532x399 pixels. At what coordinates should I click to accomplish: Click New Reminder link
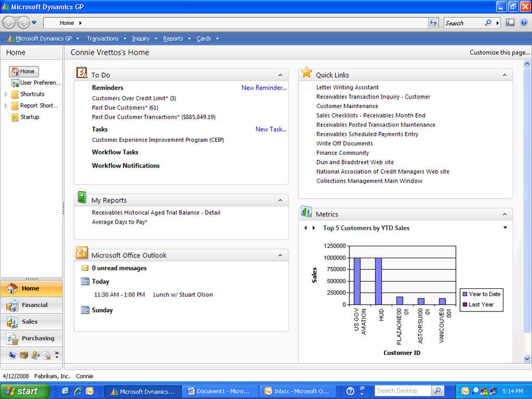(264, 88)
